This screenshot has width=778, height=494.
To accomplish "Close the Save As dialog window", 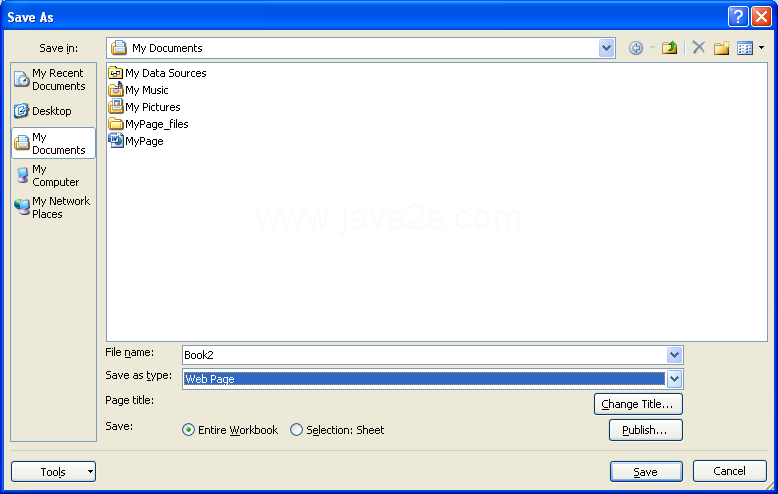I will click(761, 17).
